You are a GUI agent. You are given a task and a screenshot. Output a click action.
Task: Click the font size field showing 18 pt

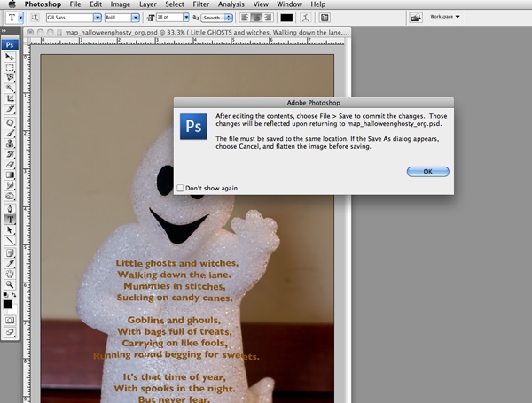pyautogui.click(x=169, y=18)
